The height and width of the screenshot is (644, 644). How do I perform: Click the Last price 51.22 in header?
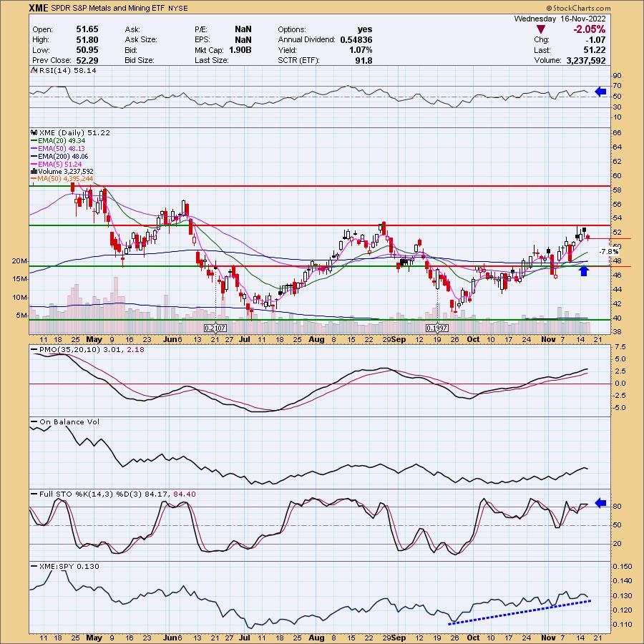coord(595,49)
